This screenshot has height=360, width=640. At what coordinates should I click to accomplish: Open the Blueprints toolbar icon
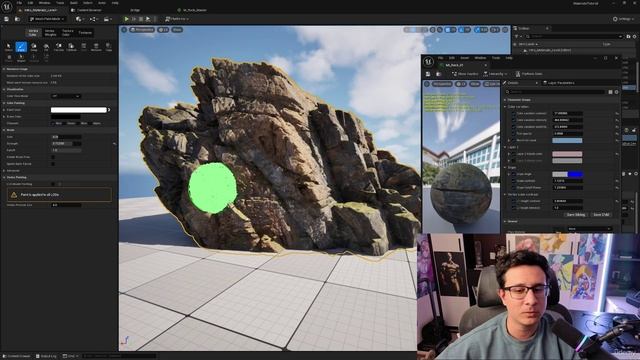coord(93,19)
